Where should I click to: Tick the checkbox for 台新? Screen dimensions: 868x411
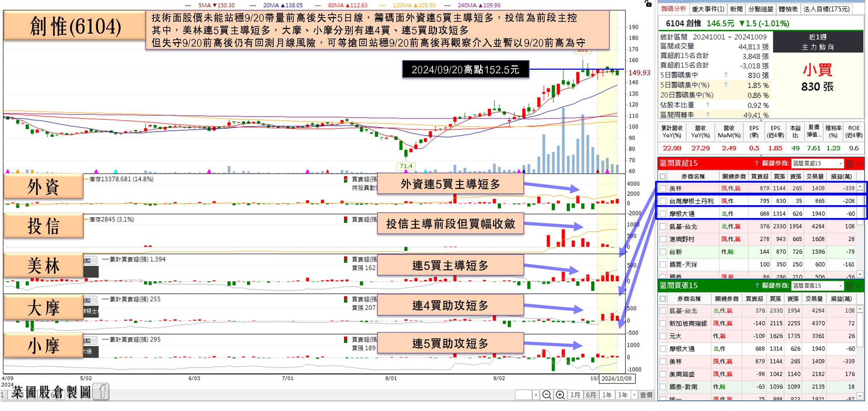pyautogui.click(x=663, y=252)
